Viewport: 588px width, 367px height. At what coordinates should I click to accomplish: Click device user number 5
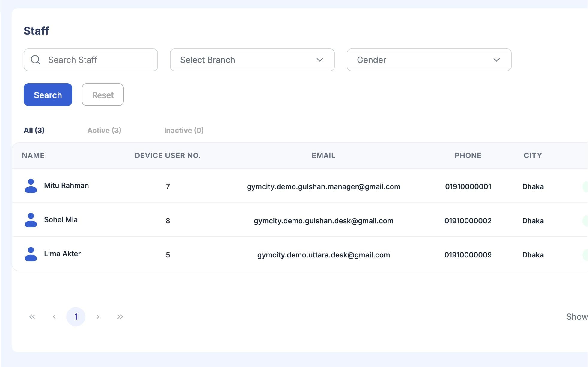click(168, 255)
